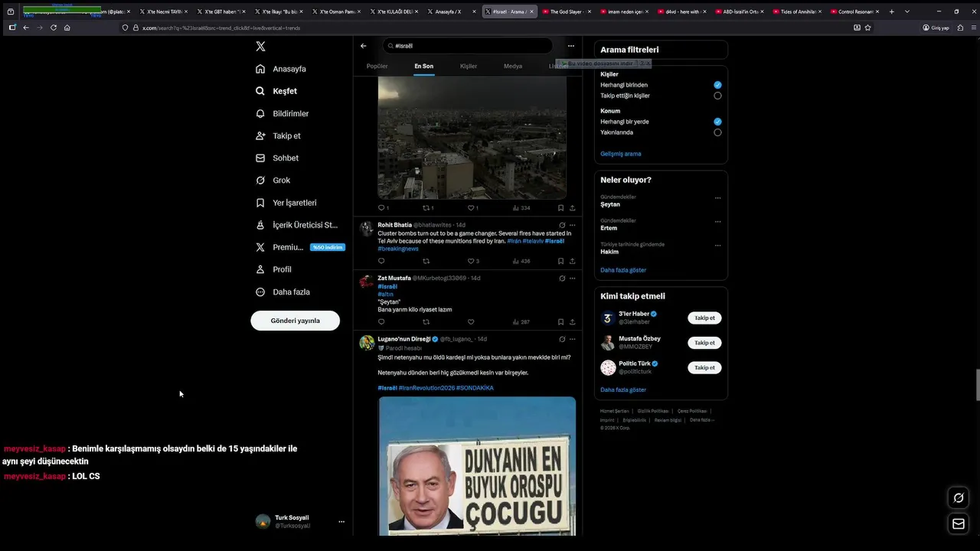Select 'Yakınlarında' location filter

(717, 132)
